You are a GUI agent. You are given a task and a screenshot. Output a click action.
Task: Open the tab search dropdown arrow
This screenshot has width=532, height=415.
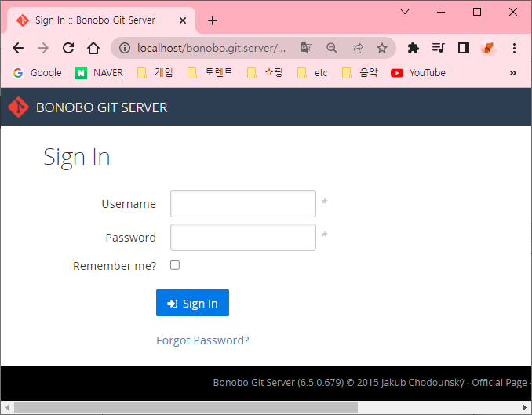point(405,13)
